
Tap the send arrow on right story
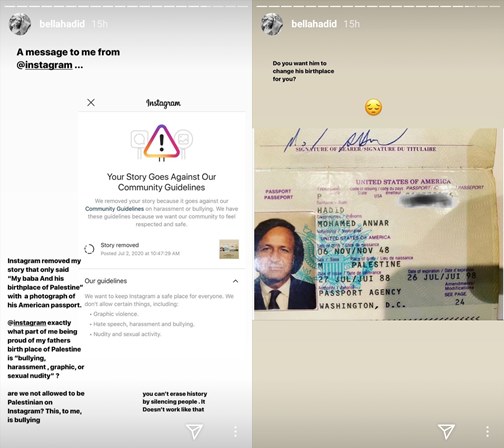click(x=446, y=431)
